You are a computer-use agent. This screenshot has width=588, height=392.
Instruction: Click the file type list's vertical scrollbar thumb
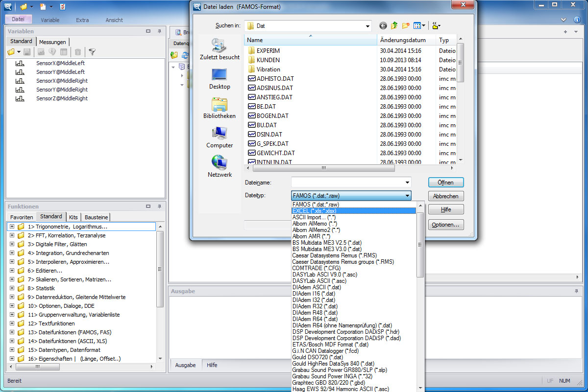coord(420,245)
